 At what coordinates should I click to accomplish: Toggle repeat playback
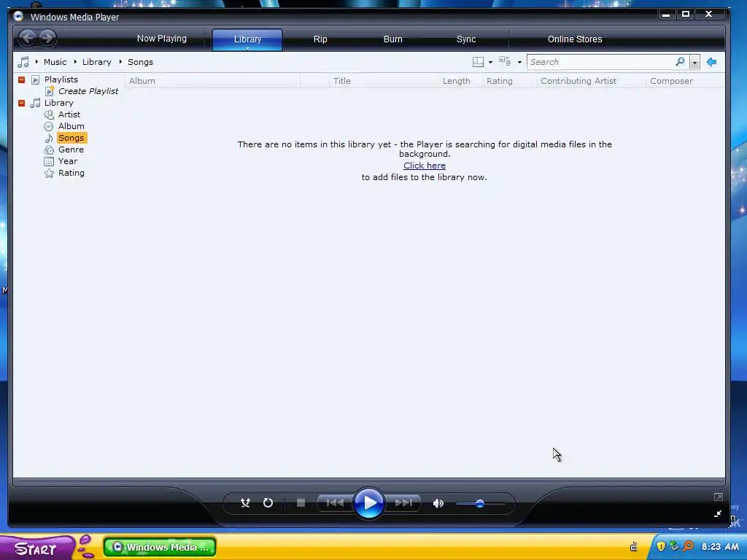268,503
